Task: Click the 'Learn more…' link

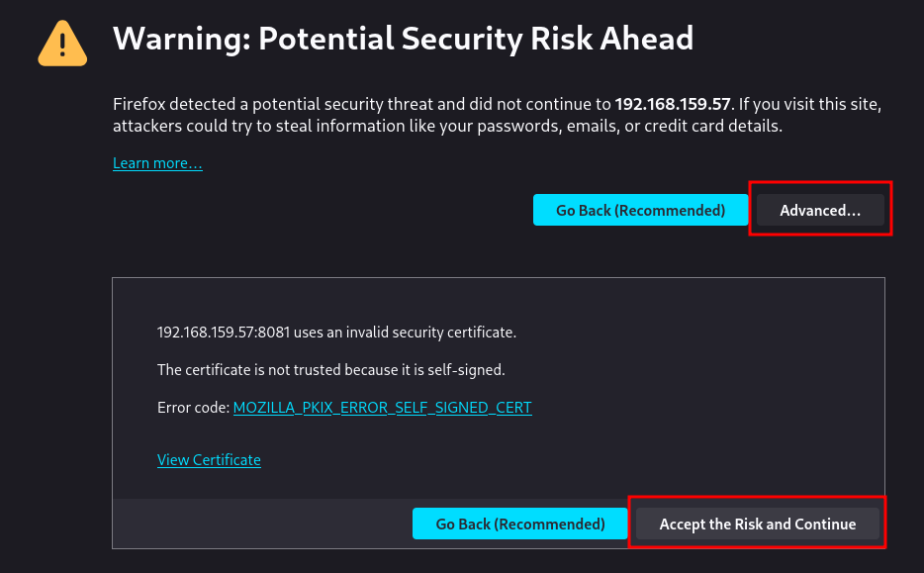Action: point(157,162)
